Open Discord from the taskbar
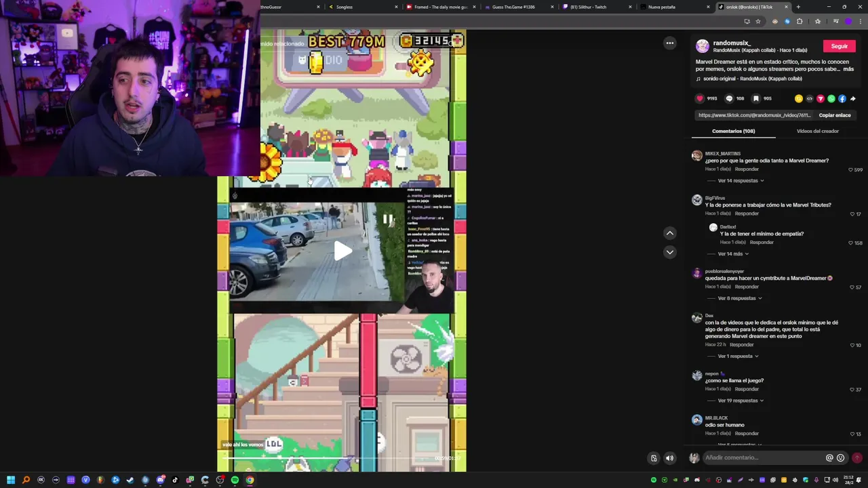 coord(160,480)
